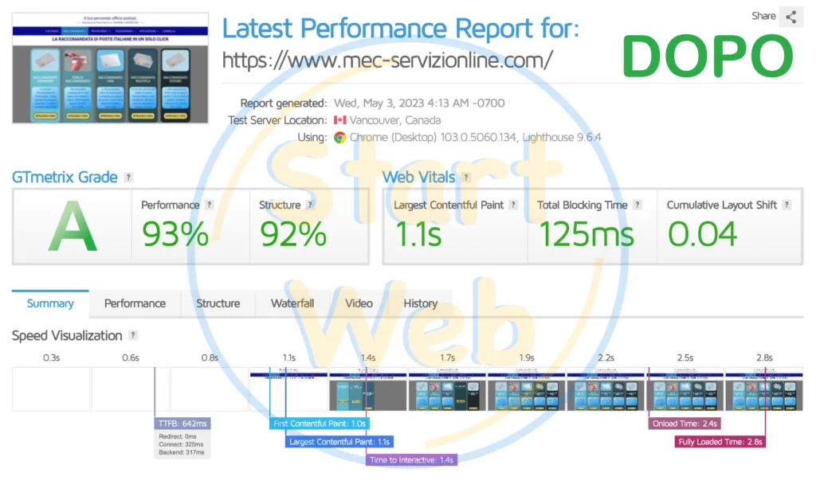The image size is (816, 504).
Task: Click the Share icon button
Action: tap(791, 17)
